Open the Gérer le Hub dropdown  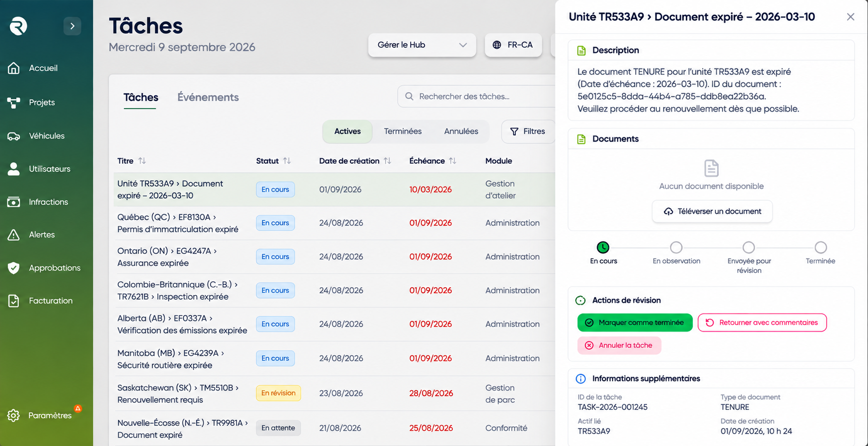click(422, 45)
